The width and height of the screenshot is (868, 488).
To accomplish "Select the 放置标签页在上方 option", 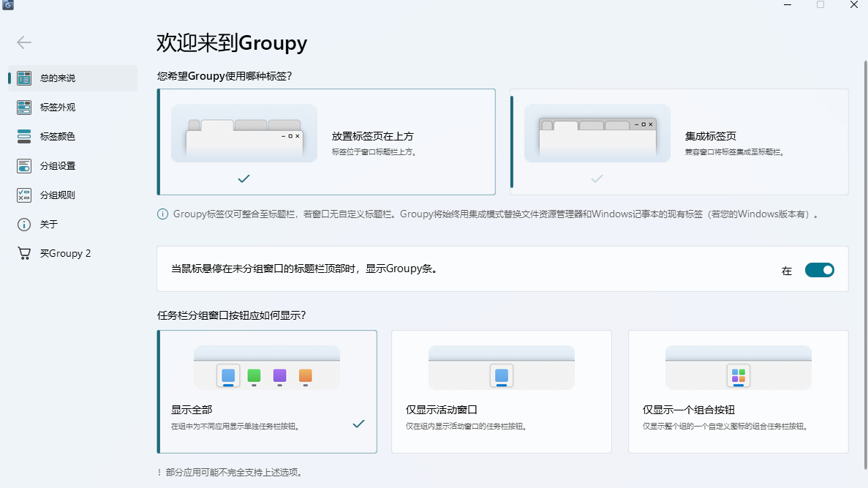I will tap(326, 142).
